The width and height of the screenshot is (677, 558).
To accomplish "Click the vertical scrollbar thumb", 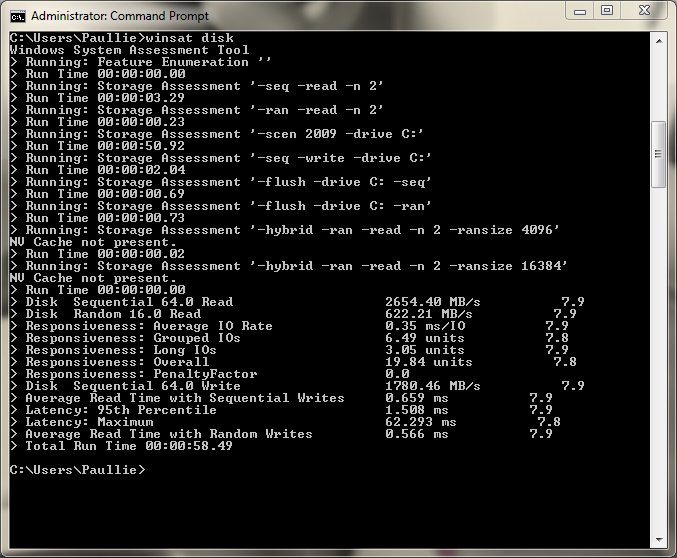I will point(658,155).
